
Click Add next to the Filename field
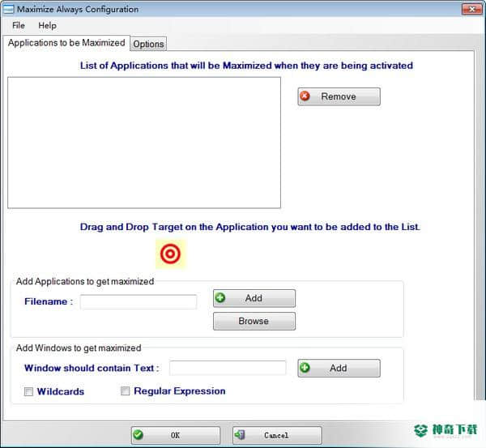coord(254,298)
